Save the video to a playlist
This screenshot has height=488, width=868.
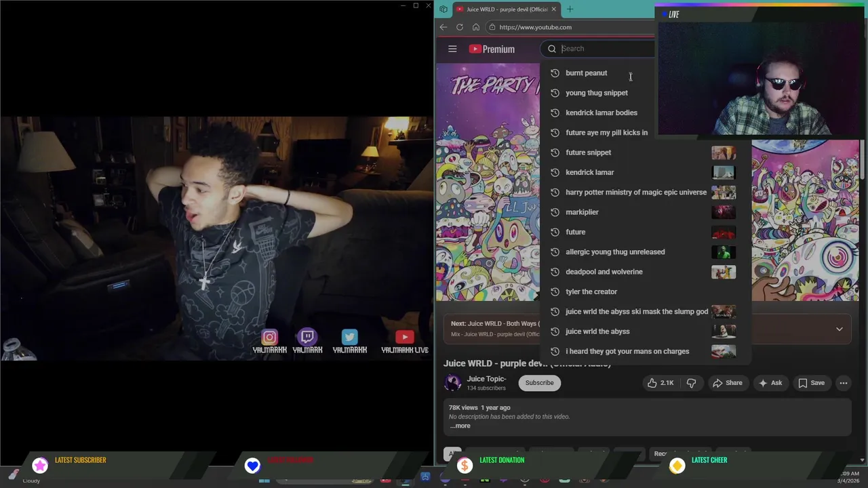click(x=810, y=383)
